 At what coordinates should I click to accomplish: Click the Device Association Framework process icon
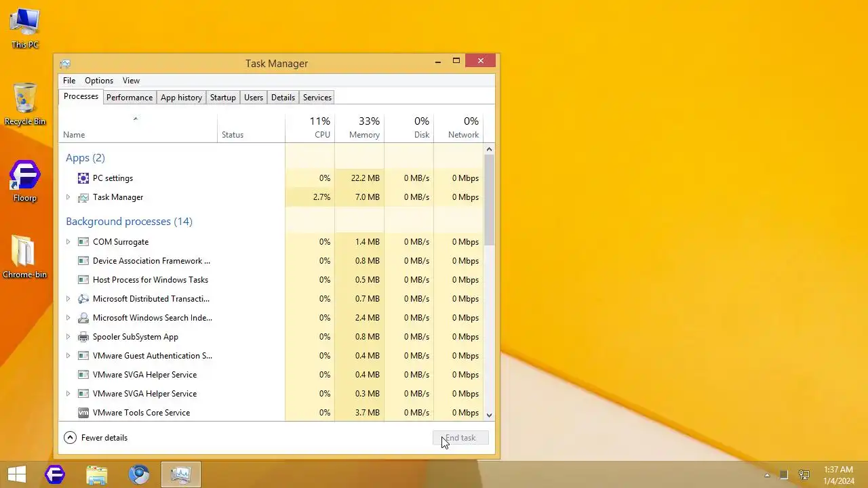click(83, 261)
